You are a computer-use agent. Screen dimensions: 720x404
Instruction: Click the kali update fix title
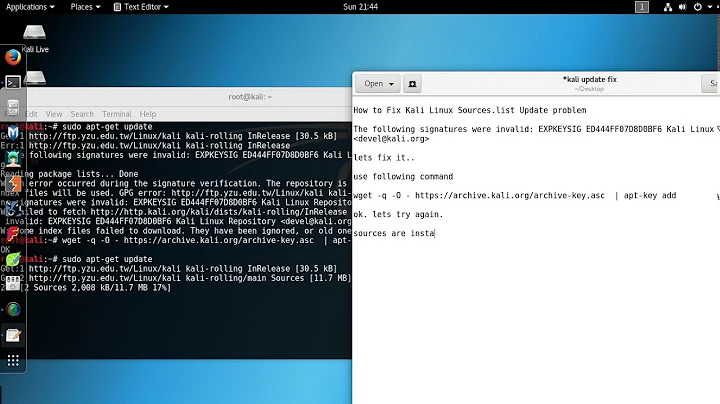(590, 79)
